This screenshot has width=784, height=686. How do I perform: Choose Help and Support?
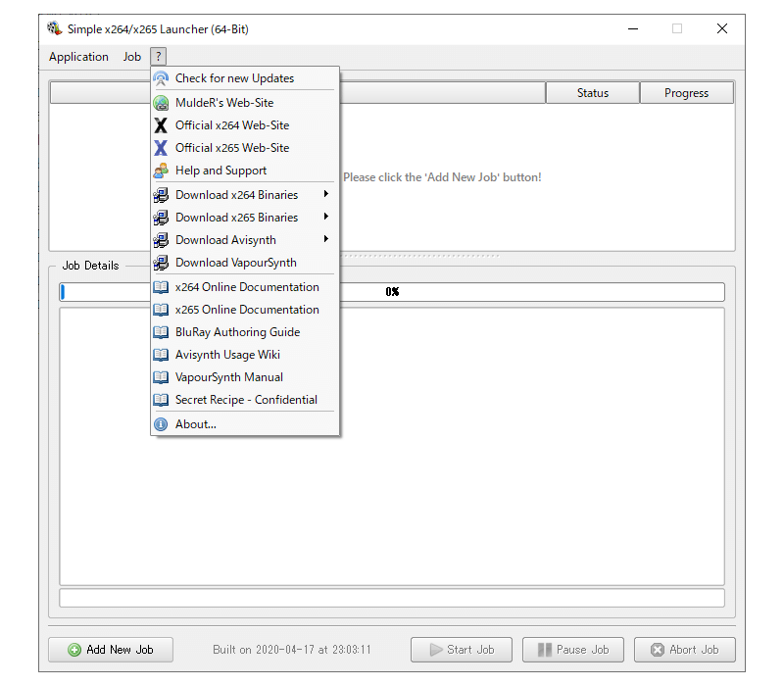245,171
